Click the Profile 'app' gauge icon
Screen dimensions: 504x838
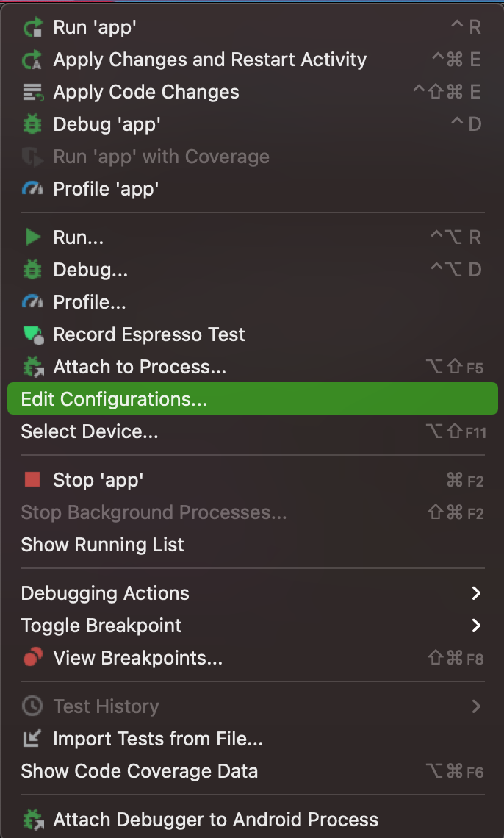pyautogui.click(x=32, y=190)
